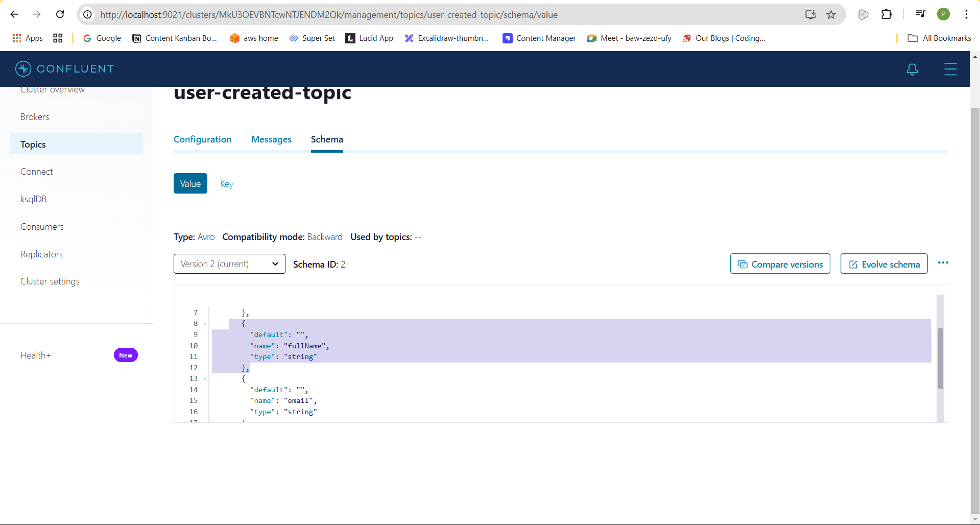Click Evolve schema button
Screen dimensions: 980x525
coord(884,264)
